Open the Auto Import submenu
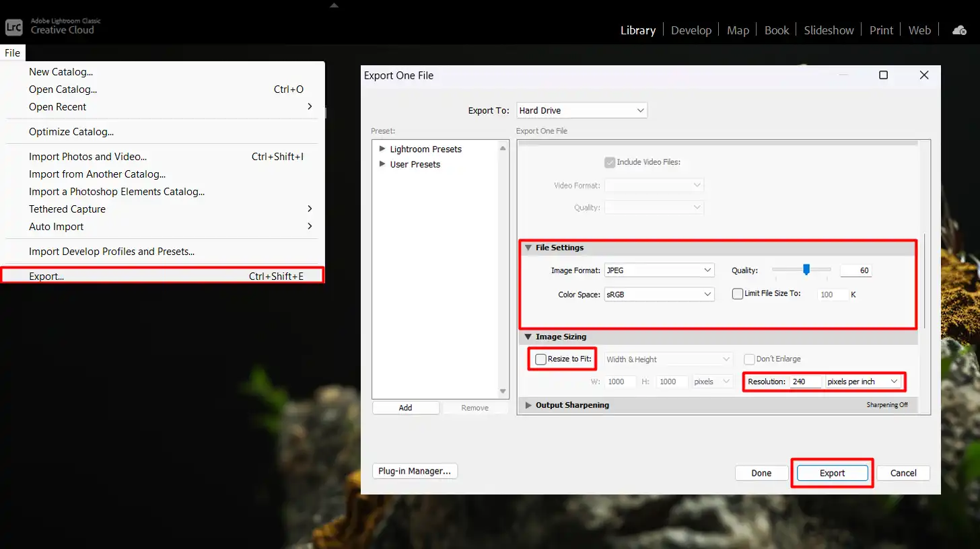The width and height of the screenshot is (980, 549). 163,227
